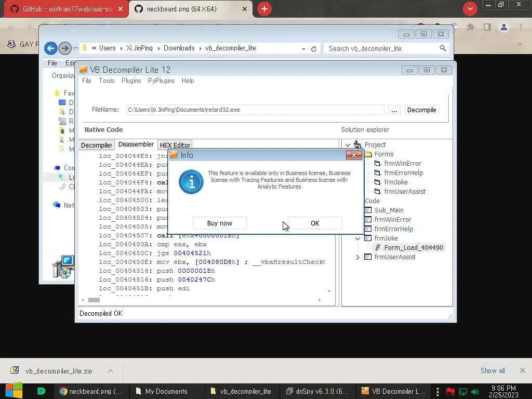This screenshot has width=532, height=399.
Task: Click Explorer forward arrow button
Action: pos(65,48)
